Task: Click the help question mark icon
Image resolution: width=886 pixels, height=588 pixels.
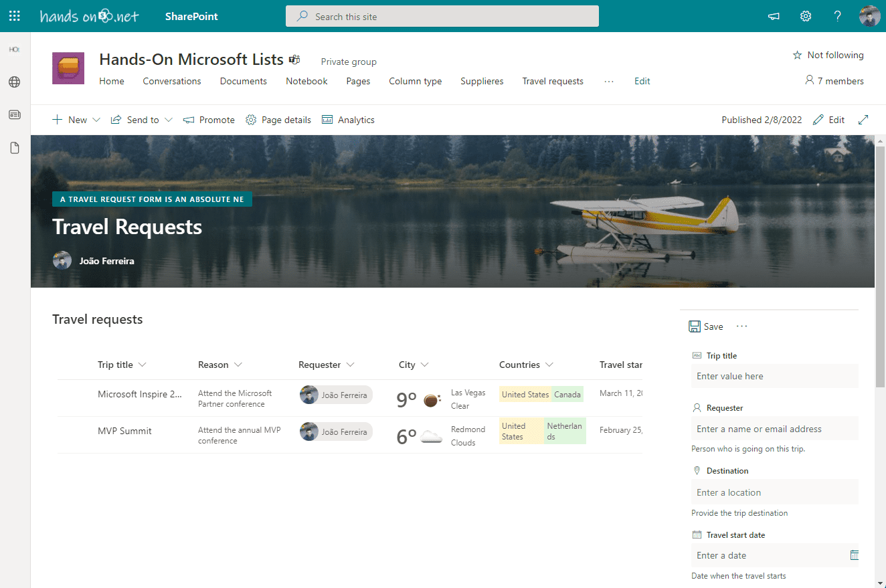Action: [x=837, y=16]
